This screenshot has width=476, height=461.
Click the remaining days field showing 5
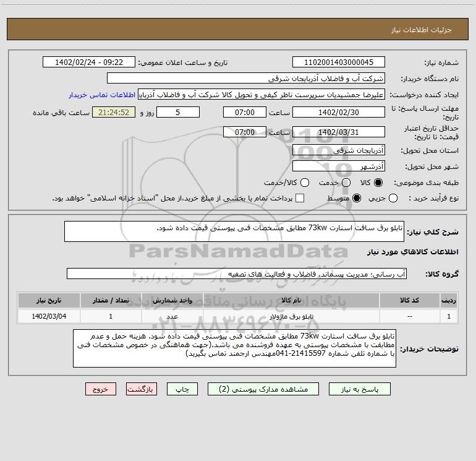[178, 113]
